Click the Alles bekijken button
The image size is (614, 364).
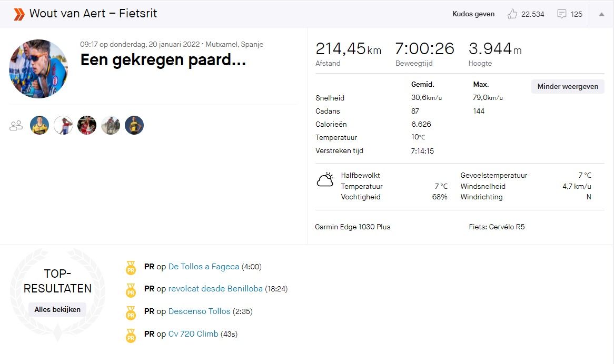57,309
